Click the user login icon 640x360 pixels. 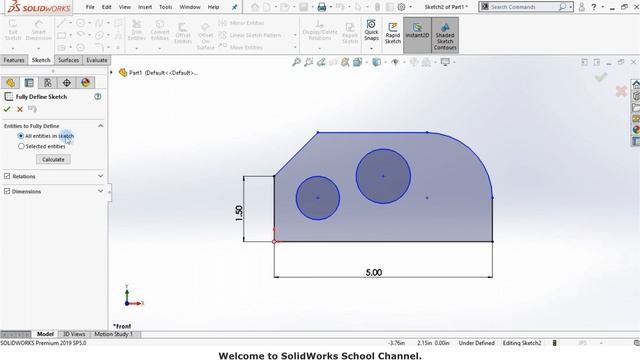pyautogui.click(x=582, y=7)
